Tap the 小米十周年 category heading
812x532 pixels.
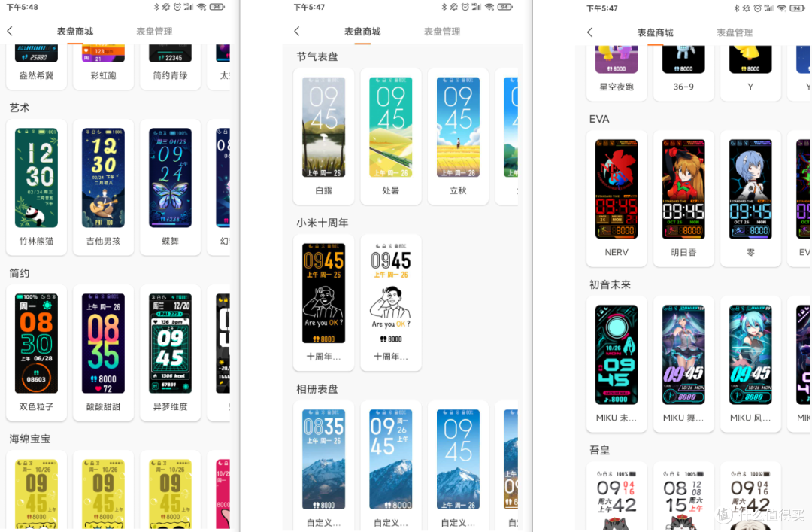[x=322, y=223]
